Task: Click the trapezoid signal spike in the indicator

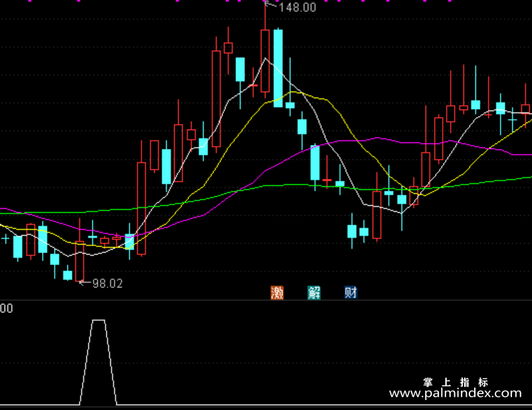Action: [x=98, y=362]
